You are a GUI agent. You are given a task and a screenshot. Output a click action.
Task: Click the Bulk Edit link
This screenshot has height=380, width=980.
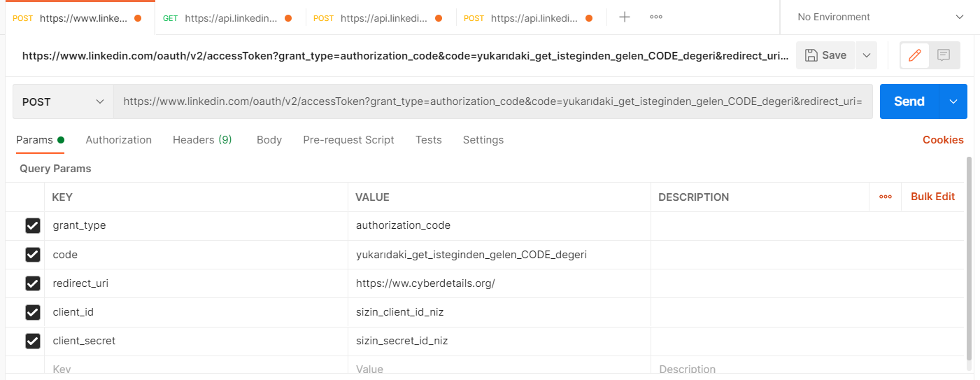point(932,197)
